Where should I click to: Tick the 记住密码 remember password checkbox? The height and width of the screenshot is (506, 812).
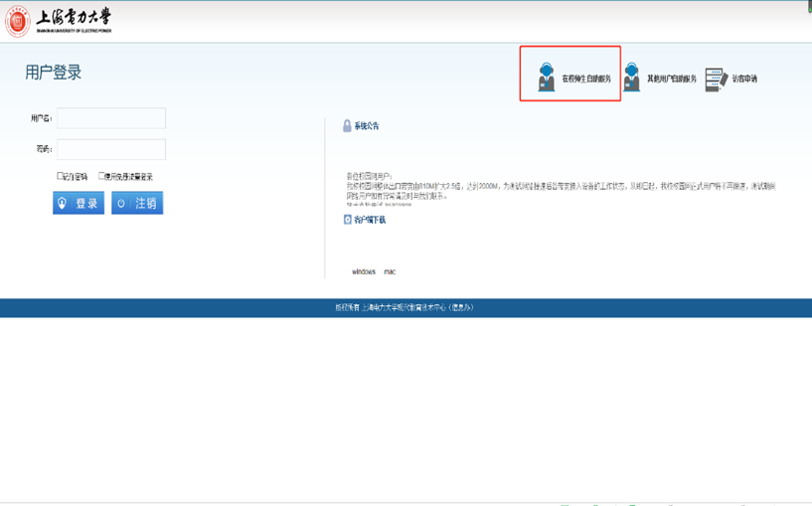(61, 176)
